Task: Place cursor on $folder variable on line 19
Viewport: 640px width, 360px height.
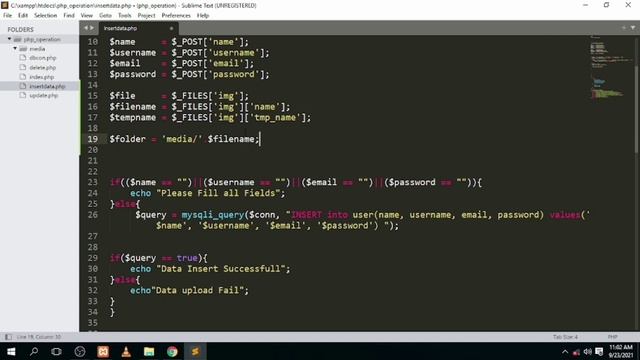Action: 127,139
